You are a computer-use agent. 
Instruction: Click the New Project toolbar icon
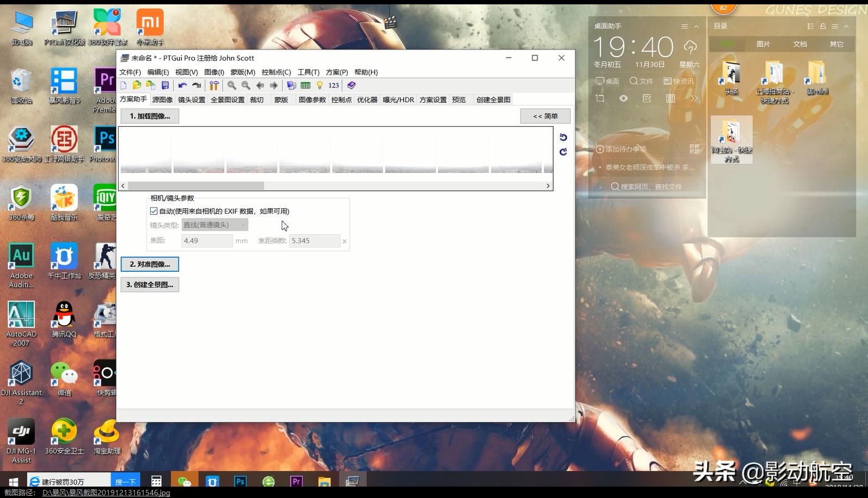(x=123, y=85)
